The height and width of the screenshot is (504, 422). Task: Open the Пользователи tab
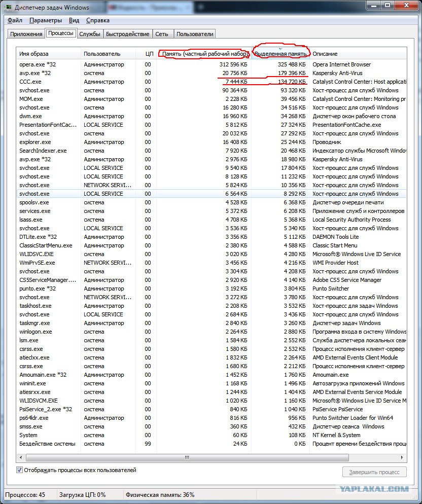[x=195, y=34]
